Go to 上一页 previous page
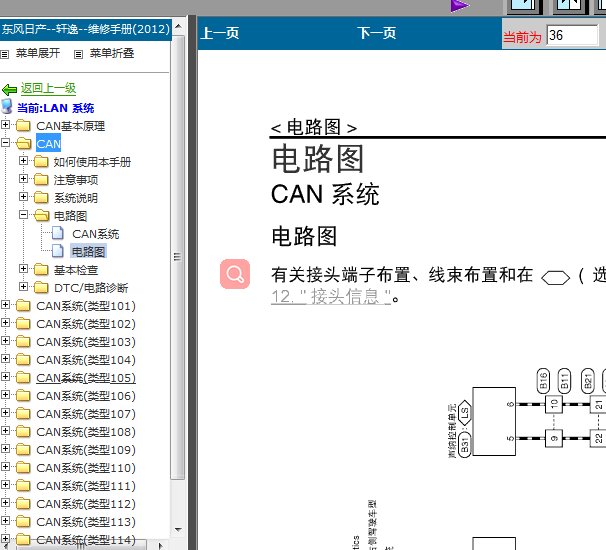The width and height of the screenshot is (606, 550). (x=220, y=33)
